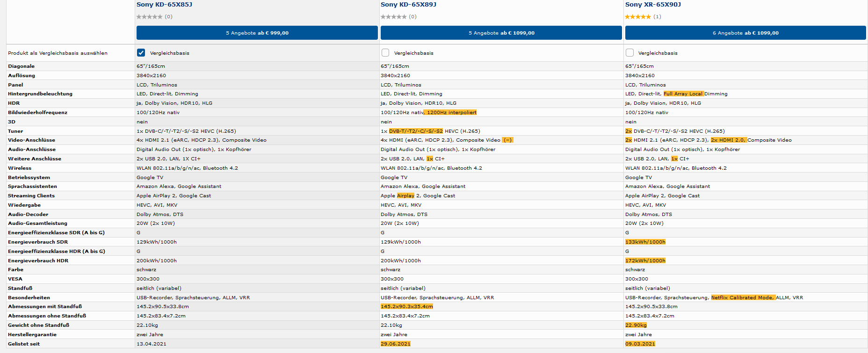Click highlighted 'Netflix Calibrated Mode' text
The width and height of the screenshot is (868, 353).
(742, 298)
